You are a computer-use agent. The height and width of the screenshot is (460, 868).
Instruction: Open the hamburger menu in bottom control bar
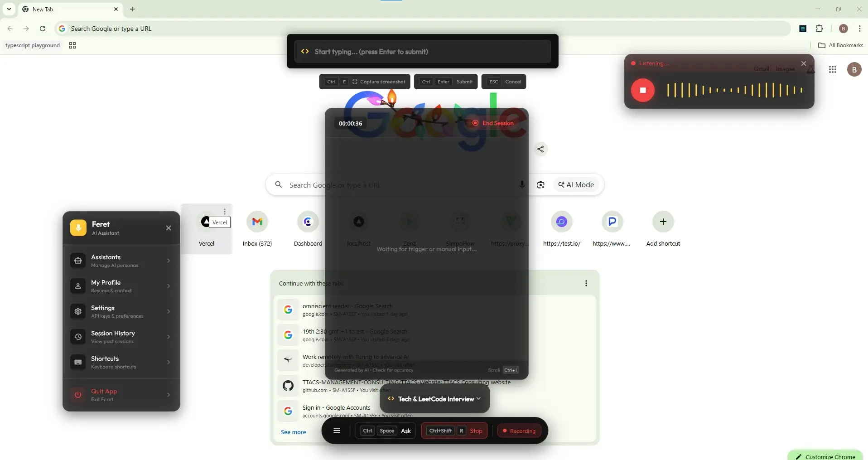[x=337, y=431]
